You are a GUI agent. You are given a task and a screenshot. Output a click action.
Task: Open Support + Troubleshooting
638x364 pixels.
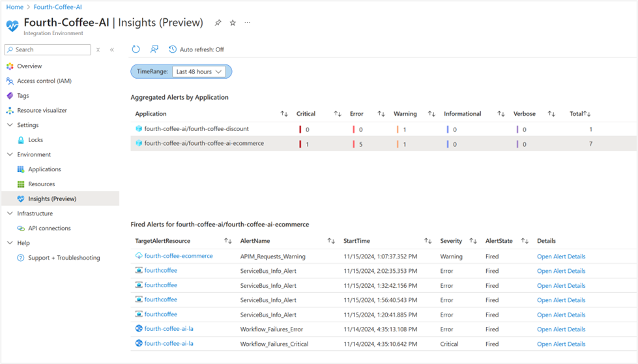click(x=64, y=258)
